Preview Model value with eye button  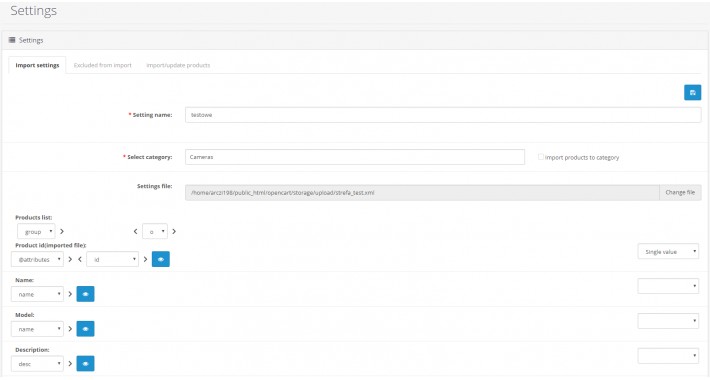click(86, 329)
